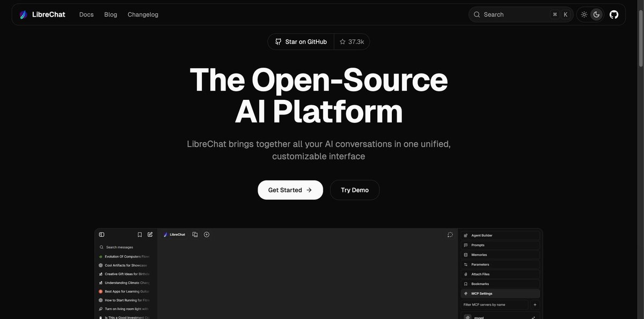
Task: Click 'The Open-Source AI Platform' headline
Action: (319, 96)
